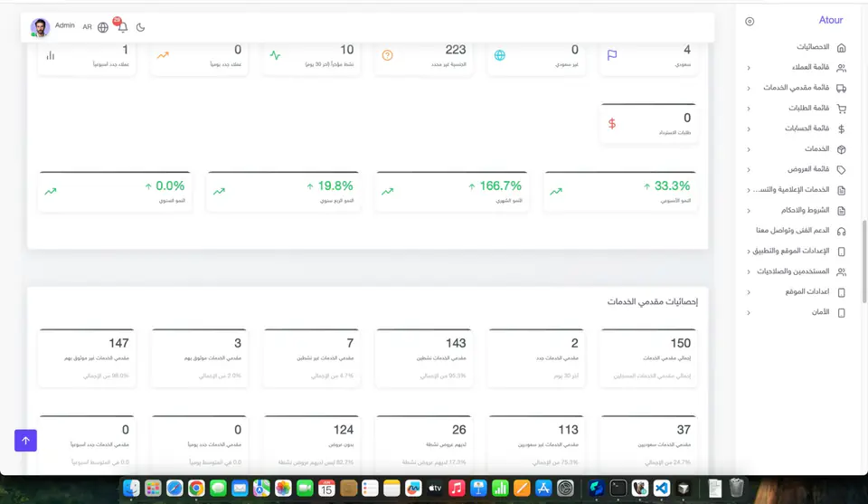The image size is (868, 504).
Task: Open Google Chrome from the Dock
Action: click(x=196, y=488)
